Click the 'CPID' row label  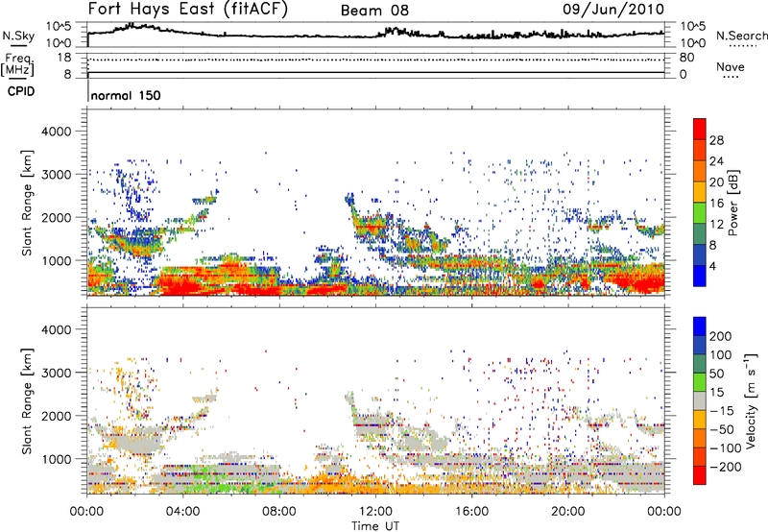[x=21, y=91]
